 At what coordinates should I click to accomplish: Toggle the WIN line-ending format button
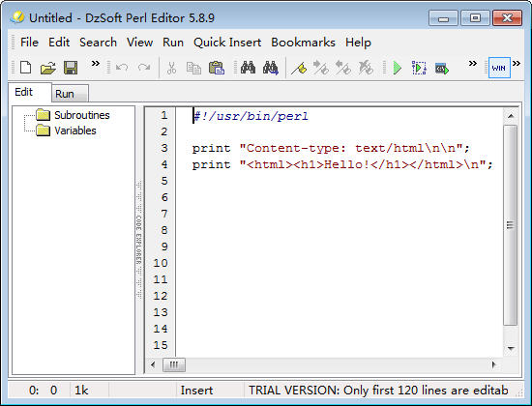coord(499,68)
